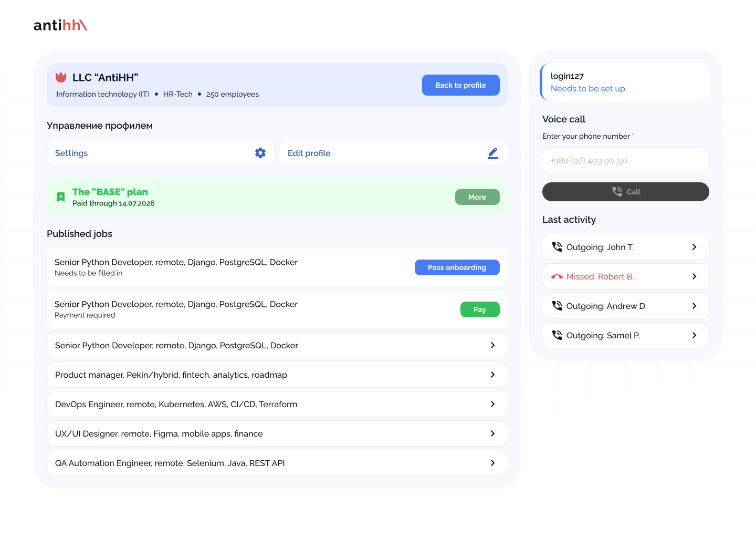Click the Paid through 14.07.2026 text
The width and height of the screenshot is (756, 538).
click(x=113, y=203)
